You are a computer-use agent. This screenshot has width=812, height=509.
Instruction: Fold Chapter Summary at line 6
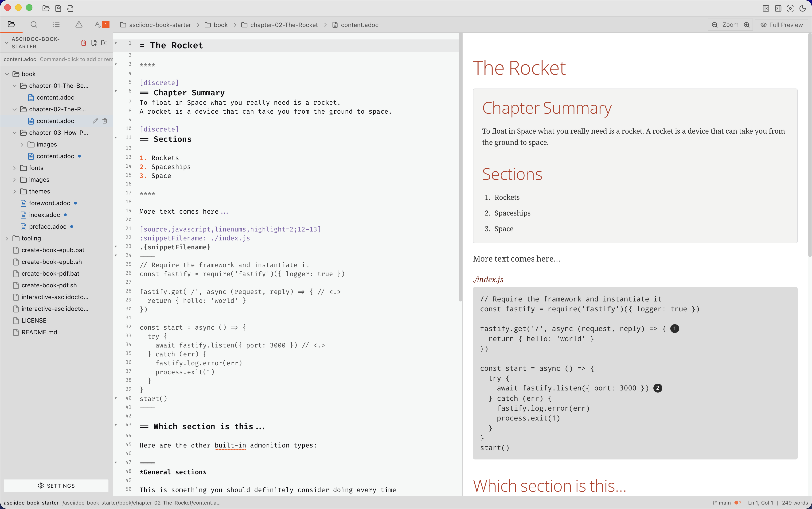click(x=116, y=91)
